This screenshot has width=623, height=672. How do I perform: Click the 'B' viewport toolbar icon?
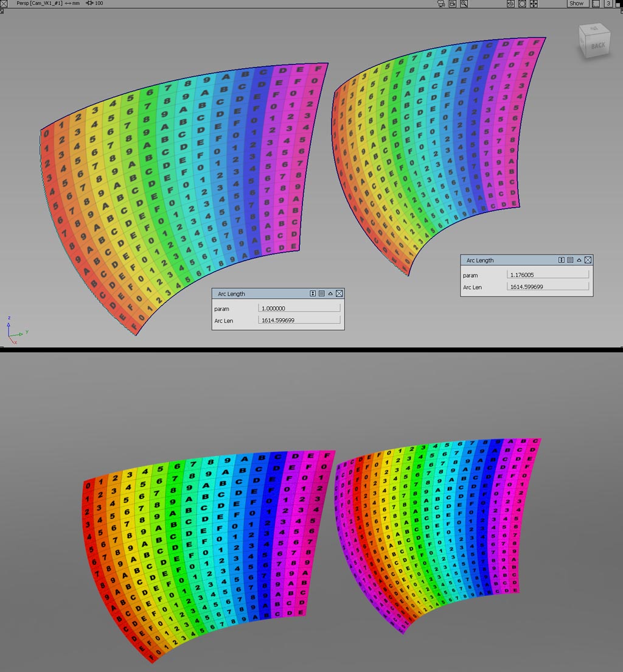click(452, 3)
